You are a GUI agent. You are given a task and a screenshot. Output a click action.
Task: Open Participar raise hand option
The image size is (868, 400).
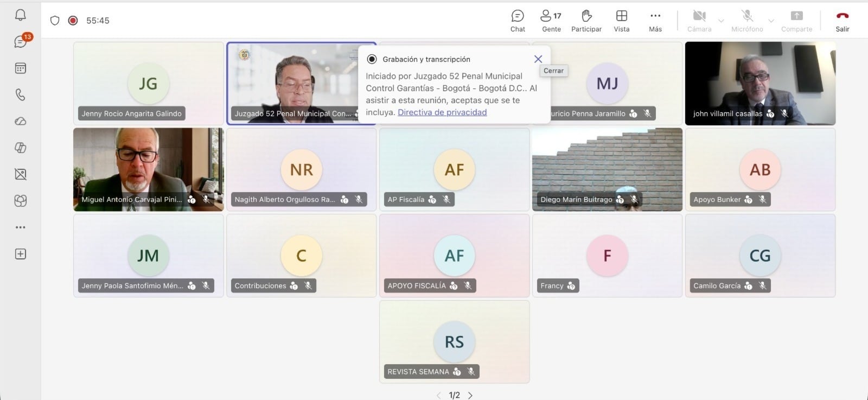click(x=586, y=21)
